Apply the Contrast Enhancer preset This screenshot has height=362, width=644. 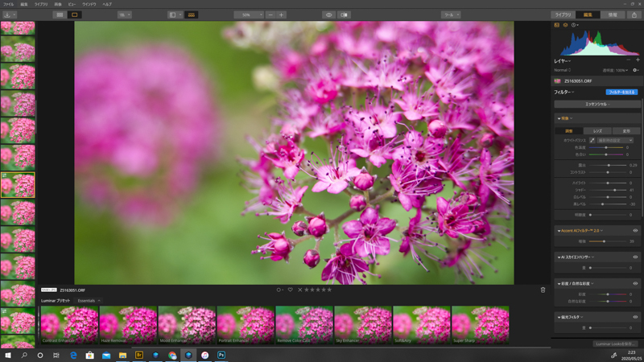click(69, 325)
